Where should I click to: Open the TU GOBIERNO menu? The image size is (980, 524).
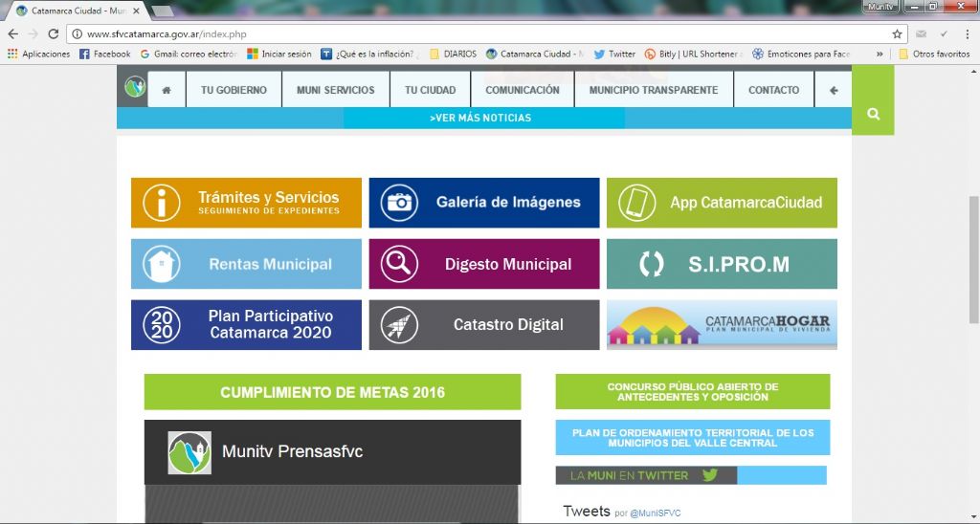tap(234, 90)
